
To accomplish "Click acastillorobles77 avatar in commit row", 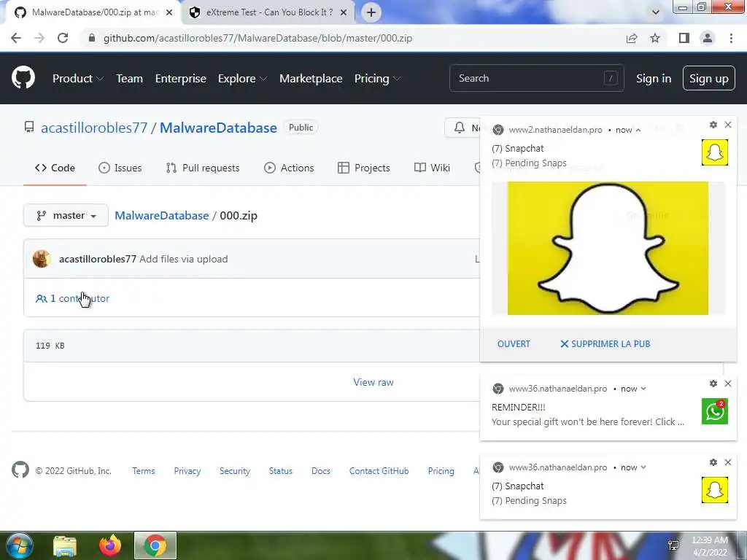I will [x=42, y=259].
